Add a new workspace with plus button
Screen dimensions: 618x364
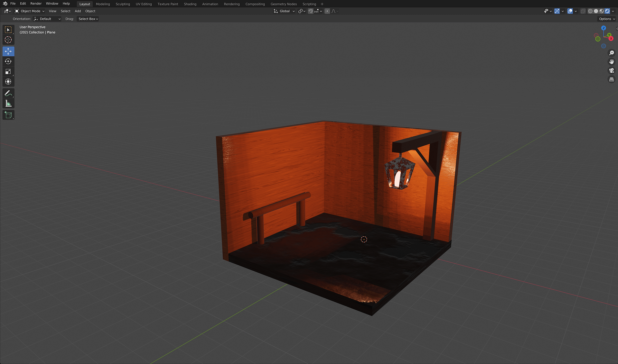[322, 4]
